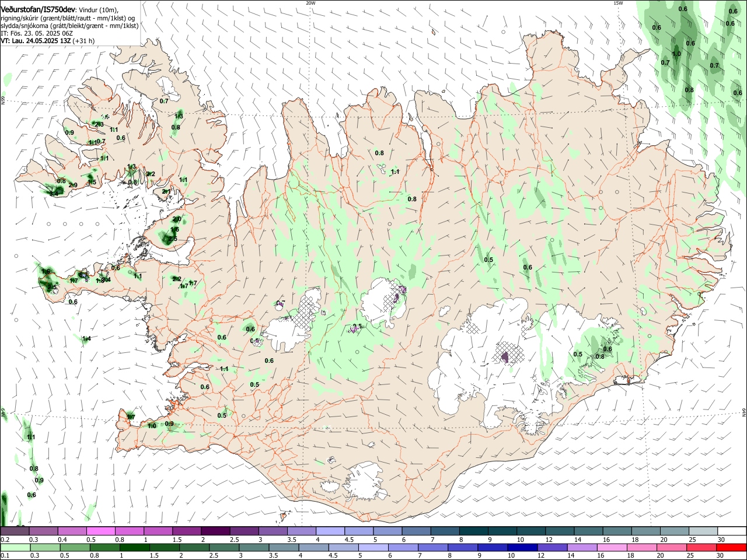This screenshot has width=747, height=560.
Task: Click the 'slydda/snjókoma' legend description line
Action: click(x=69, y=26)
